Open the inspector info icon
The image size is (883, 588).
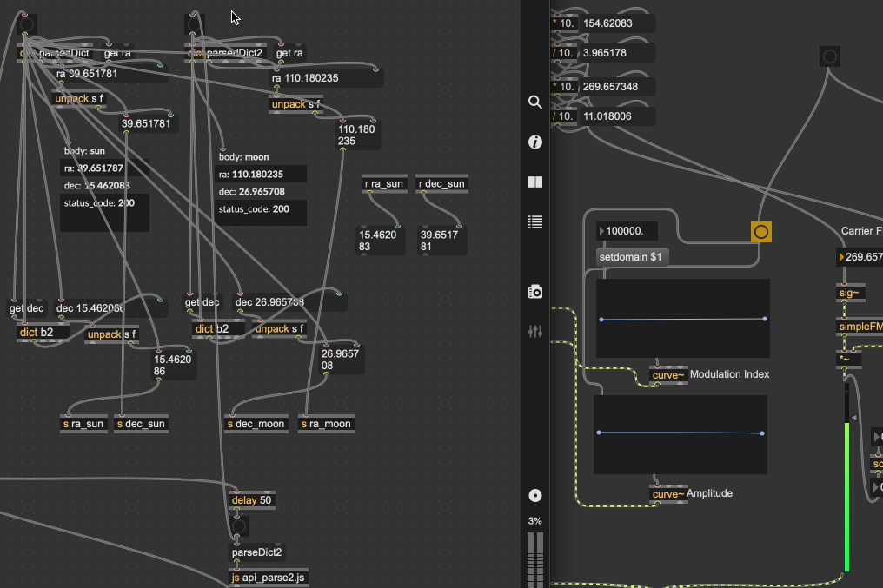535,142
